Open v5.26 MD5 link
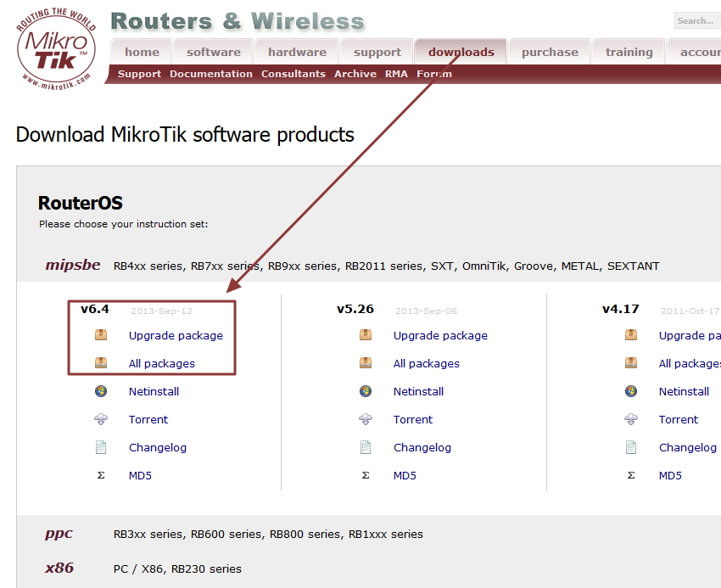 [405, 476]
